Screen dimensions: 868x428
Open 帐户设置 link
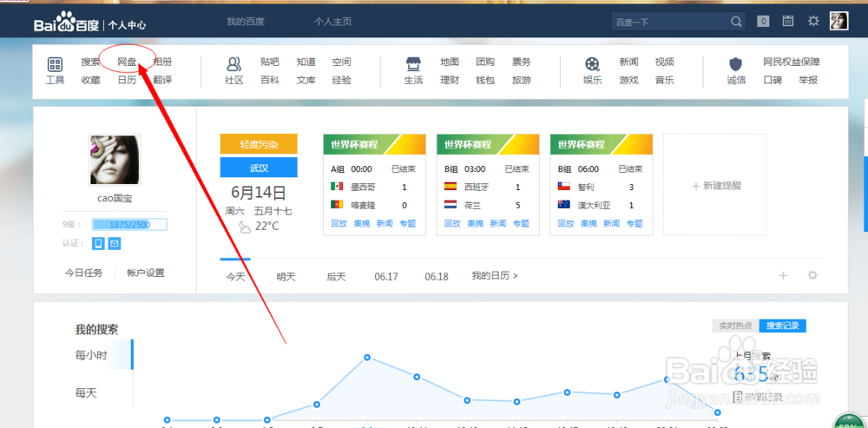point(146,273)
